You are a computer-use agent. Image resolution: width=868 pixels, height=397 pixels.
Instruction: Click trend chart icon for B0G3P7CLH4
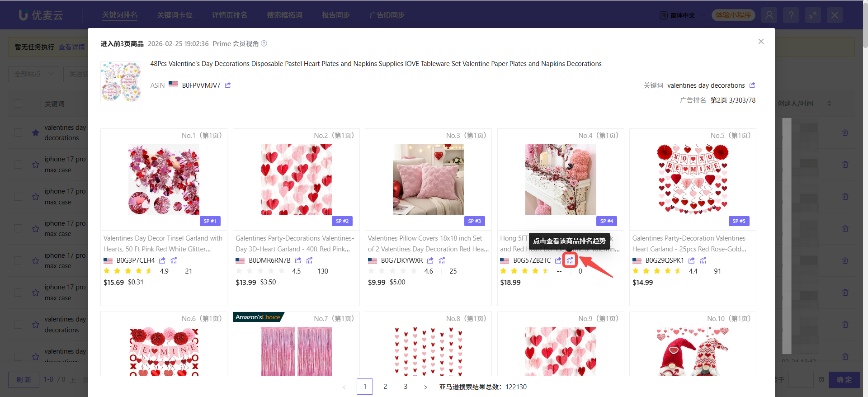[x=174, y=260]
